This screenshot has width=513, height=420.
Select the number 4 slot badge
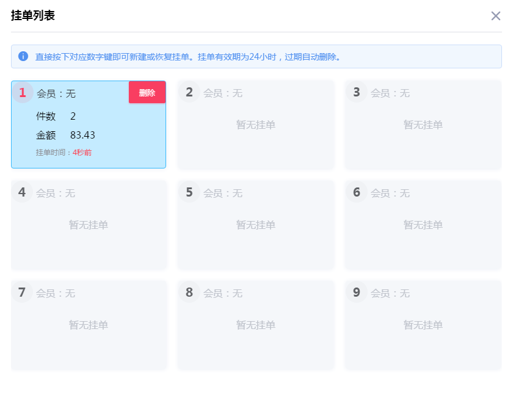(22, 192)
